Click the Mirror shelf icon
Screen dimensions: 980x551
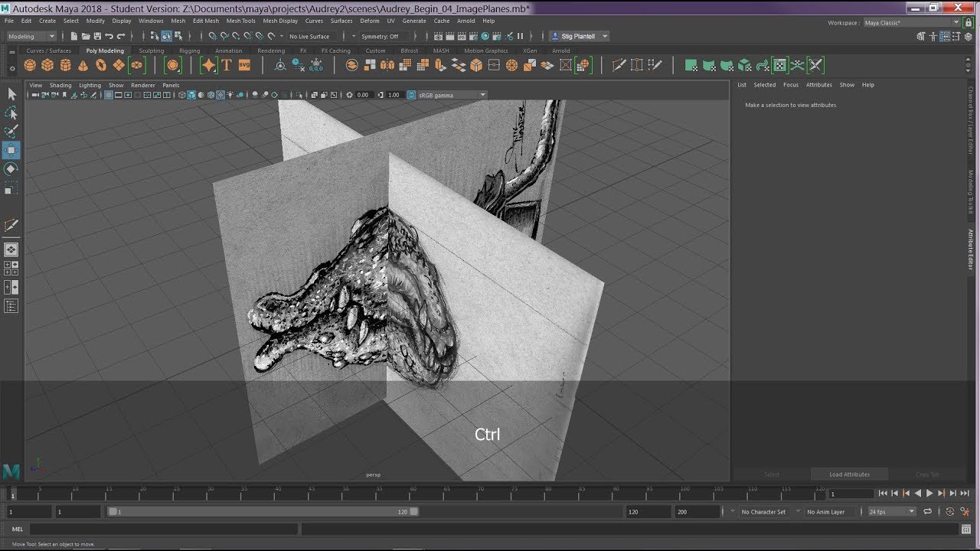pos(387,65)
